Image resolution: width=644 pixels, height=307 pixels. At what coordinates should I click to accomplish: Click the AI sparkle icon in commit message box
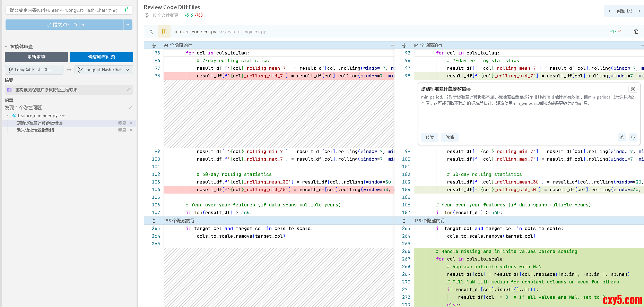(x=125, y=10)
